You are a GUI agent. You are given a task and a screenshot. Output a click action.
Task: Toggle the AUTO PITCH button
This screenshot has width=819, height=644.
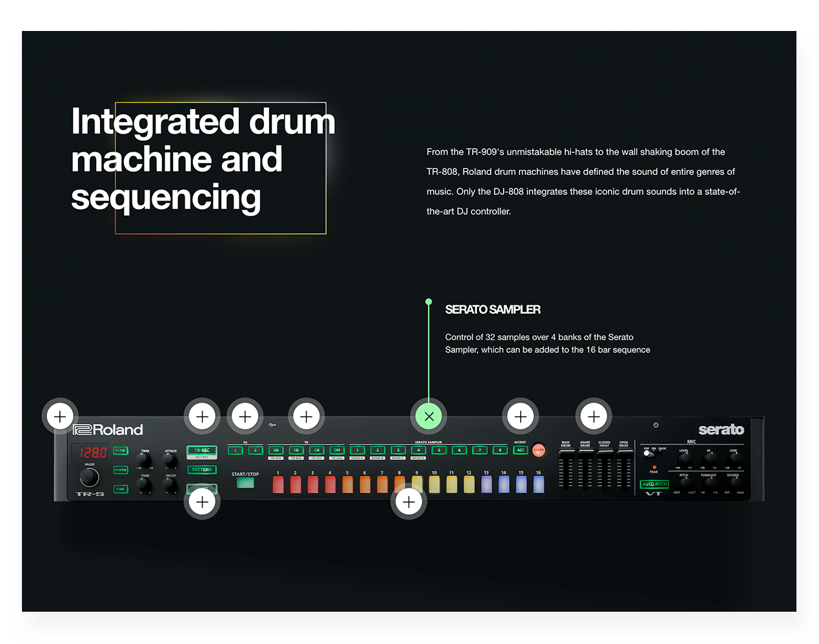[x=654, y=484]
